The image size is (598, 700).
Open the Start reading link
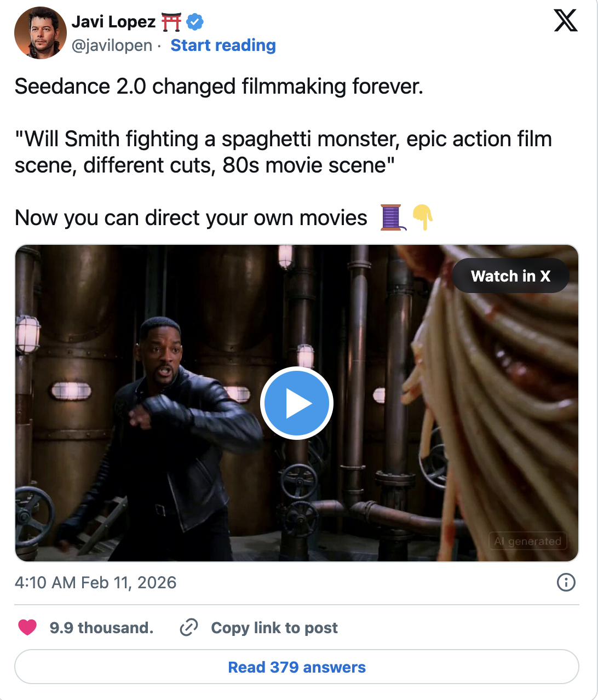point(223,45)
